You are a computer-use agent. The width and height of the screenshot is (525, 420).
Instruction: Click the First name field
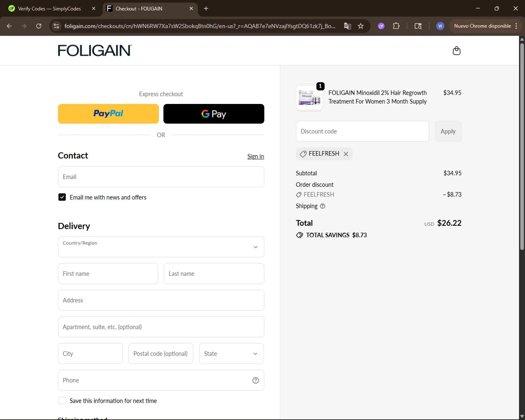pos(108,274)
